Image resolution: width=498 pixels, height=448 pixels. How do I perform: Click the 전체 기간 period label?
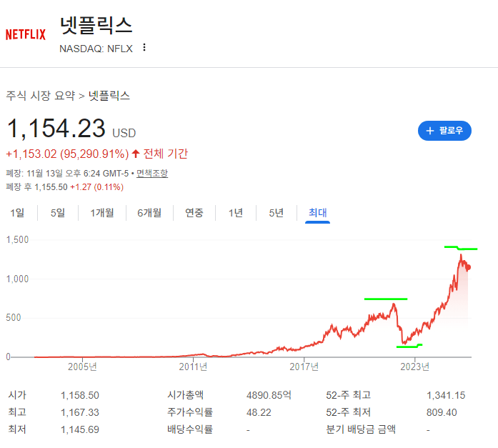click(x=166, y=154)
